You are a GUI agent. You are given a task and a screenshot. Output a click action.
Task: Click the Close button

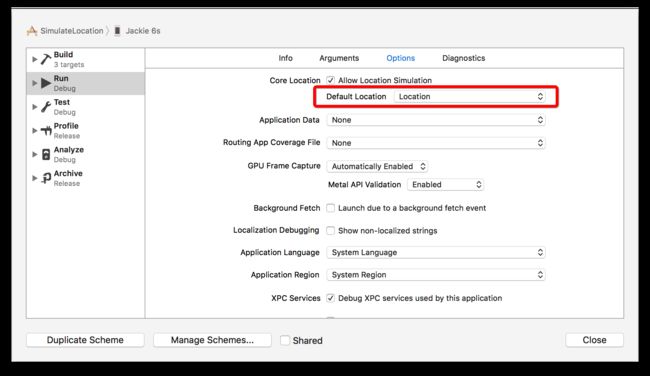[x=594, y=340]
